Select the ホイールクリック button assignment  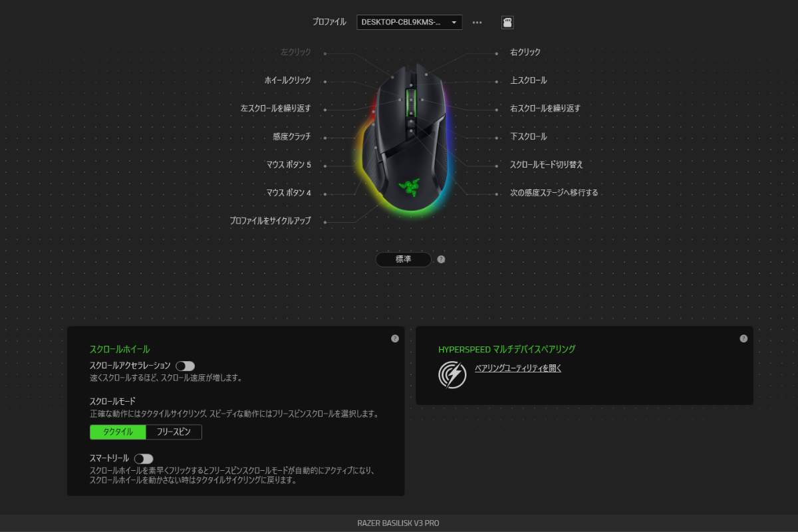tap(288, 80)
